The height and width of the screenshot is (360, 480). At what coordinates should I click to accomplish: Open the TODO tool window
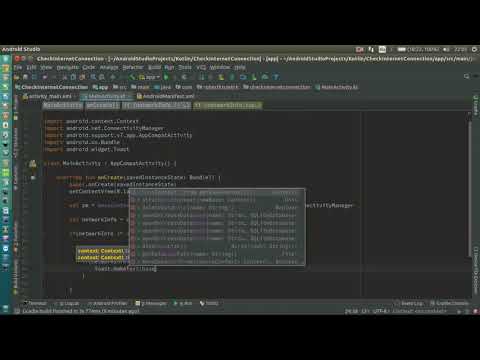click(x=209, y=303)
